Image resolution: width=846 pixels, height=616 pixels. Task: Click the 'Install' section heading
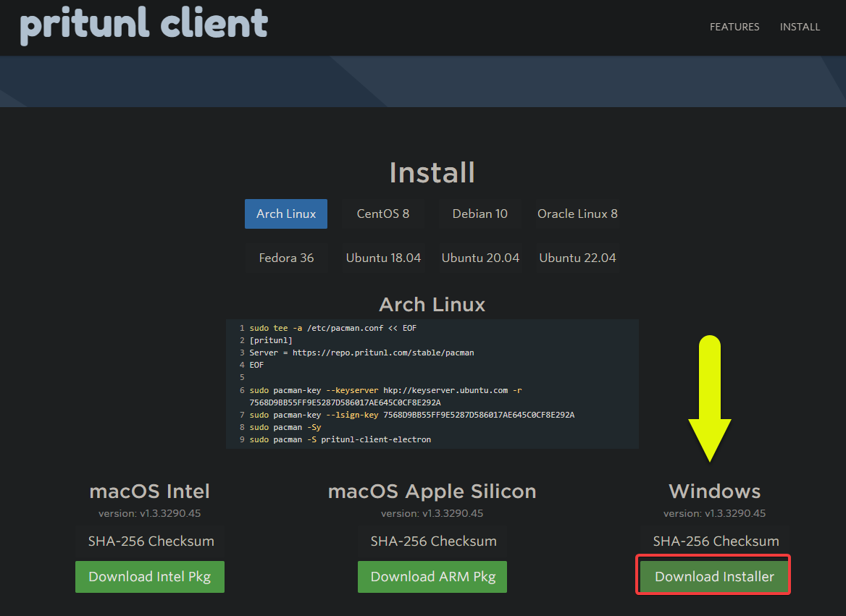coord(432,172)
